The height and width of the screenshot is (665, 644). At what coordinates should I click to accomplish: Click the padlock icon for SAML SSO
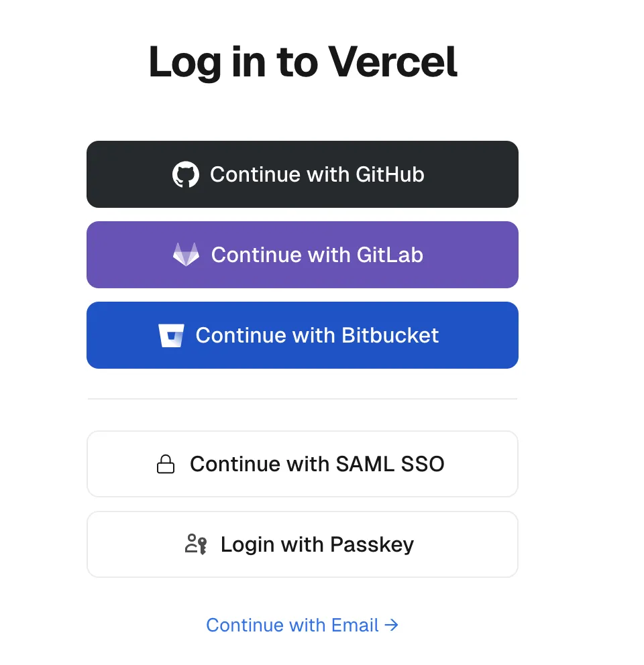tap(166, 464)
